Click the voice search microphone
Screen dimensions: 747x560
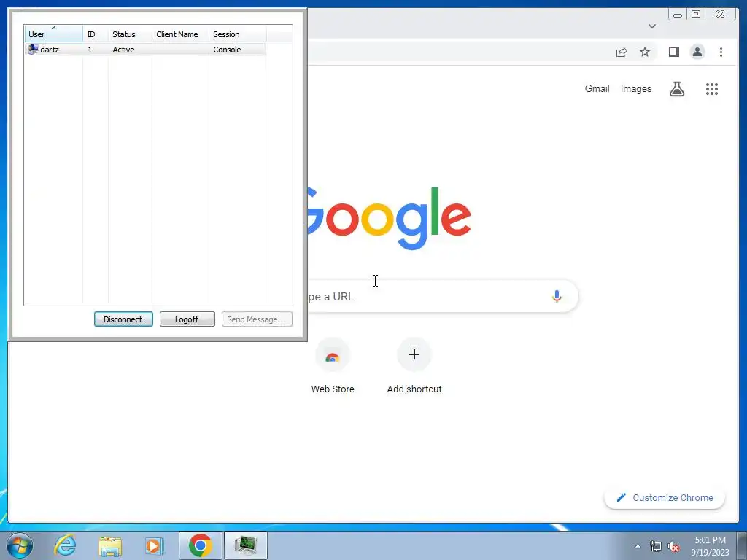coord(557,296)
